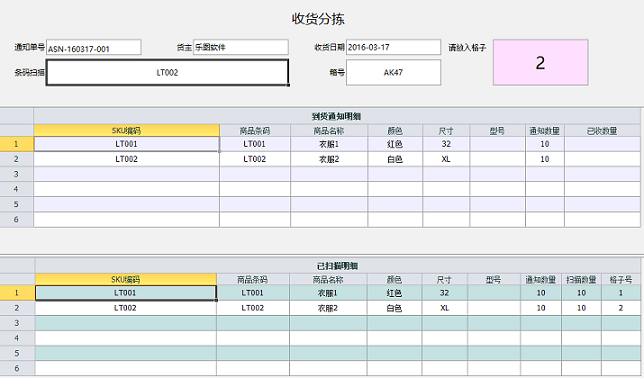Select row 4 header in 已扫描明细 table

pyautogui.click(x=17, y=338)
